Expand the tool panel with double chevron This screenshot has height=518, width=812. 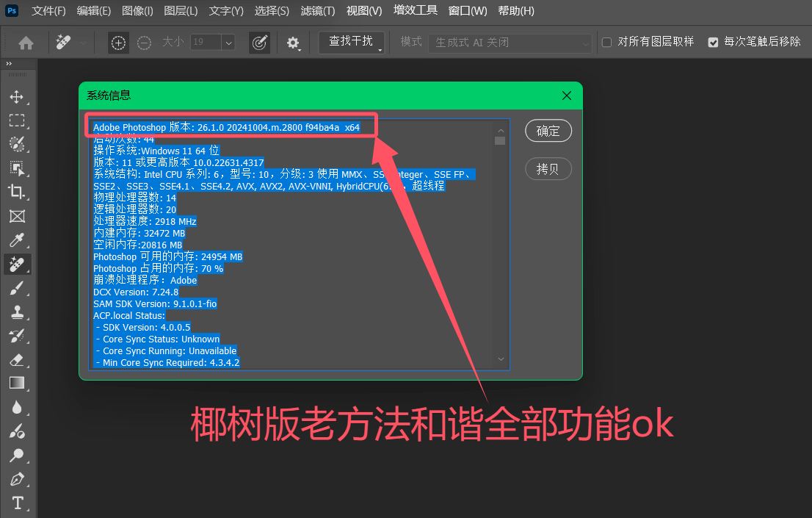[9, 63]
